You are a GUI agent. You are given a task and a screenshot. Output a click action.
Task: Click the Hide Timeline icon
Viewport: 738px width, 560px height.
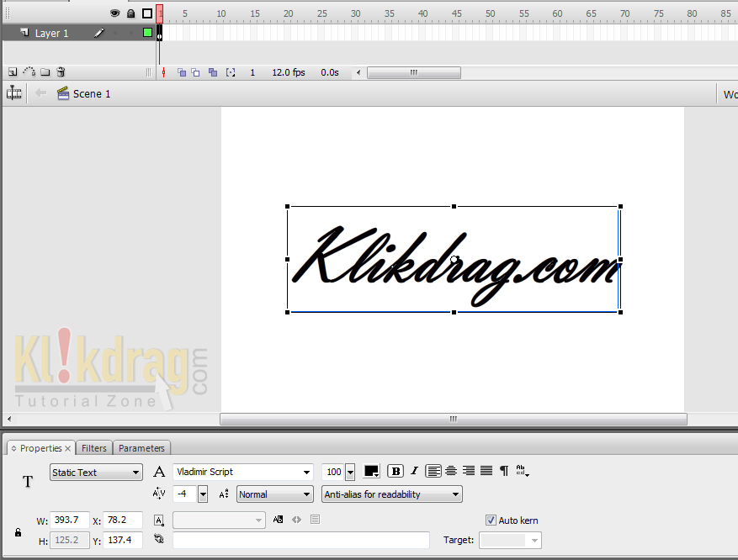pyautogui.click(x=14, y=93)
